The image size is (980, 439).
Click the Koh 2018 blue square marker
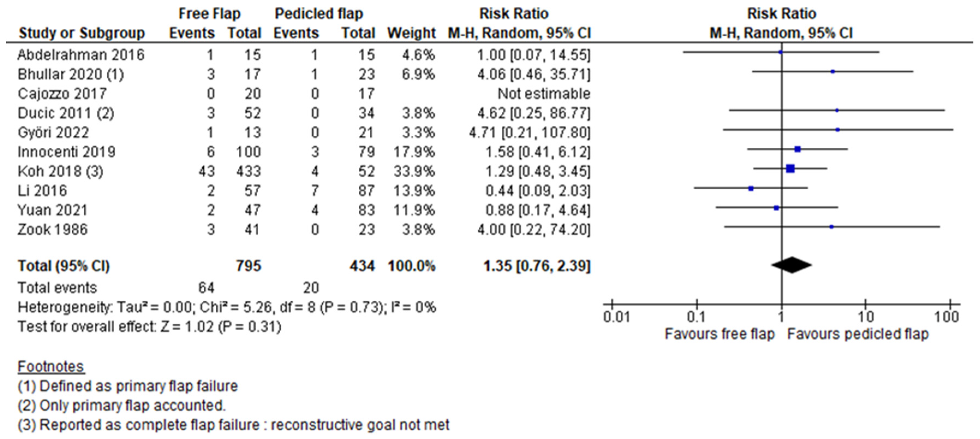tap(790, 168)
